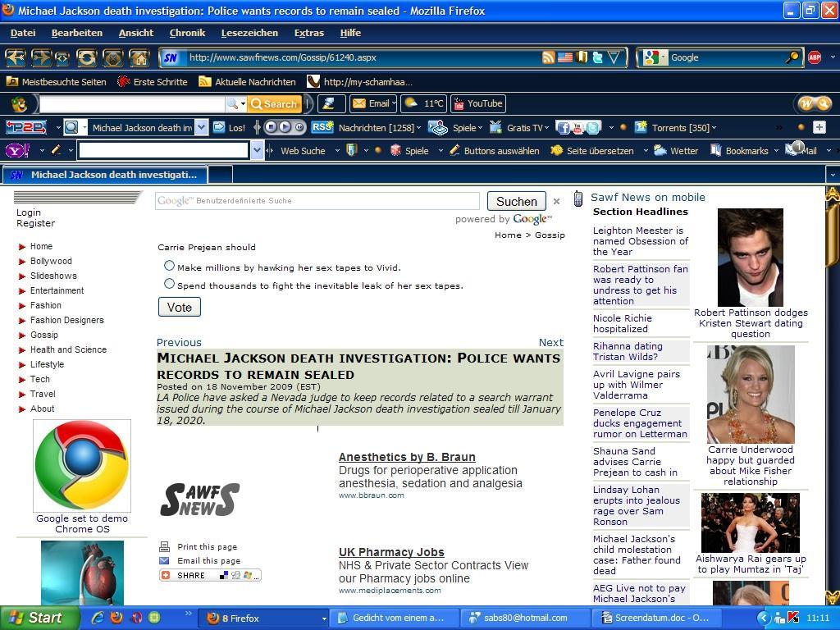Open the 'Anesthetics by B. Braun' ad link

point(407,457)
